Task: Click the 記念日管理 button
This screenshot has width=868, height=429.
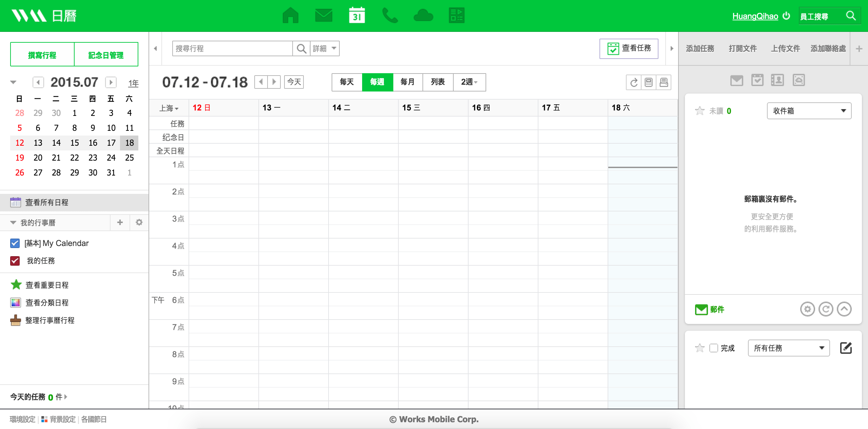Action: (x=106, y=55)
